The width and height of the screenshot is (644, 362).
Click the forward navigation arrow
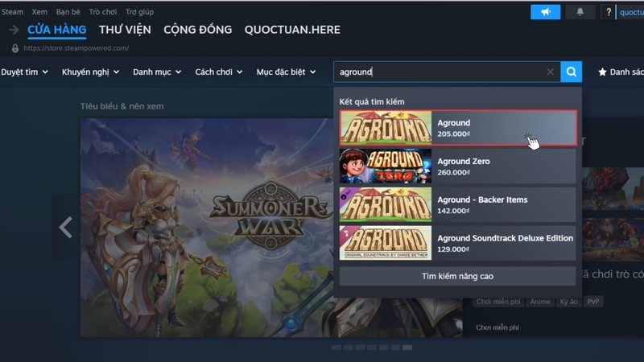(x=14, y=30)
